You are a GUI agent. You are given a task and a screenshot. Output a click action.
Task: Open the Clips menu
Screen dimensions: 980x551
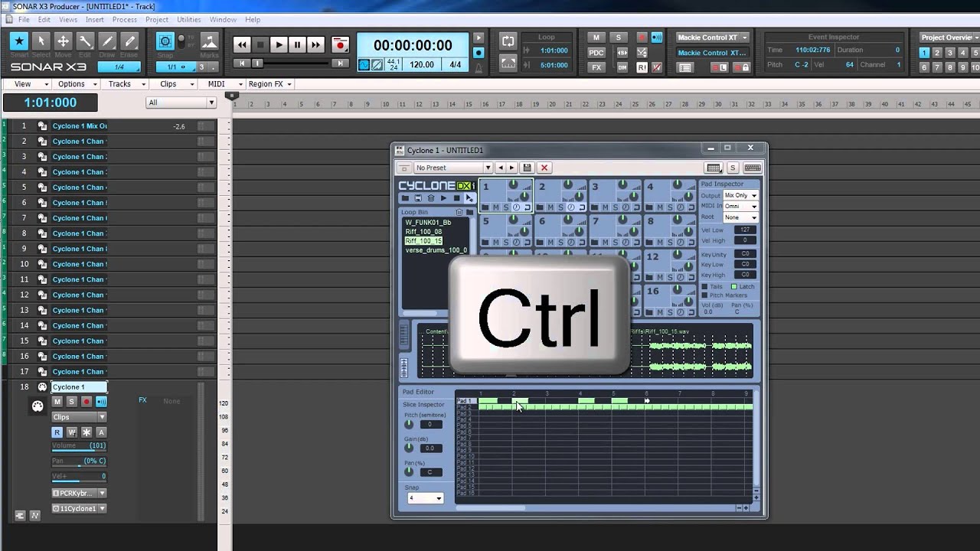click(172, 84)
